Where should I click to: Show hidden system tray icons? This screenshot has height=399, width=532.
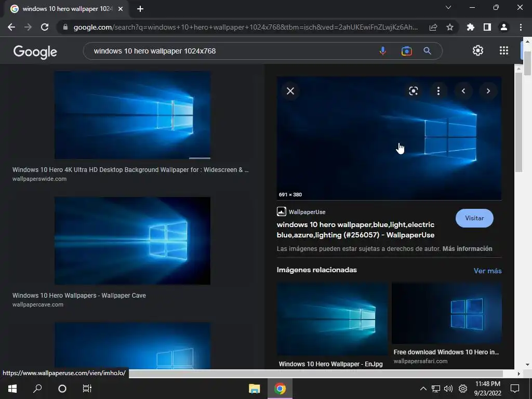(x=423, y=389)
